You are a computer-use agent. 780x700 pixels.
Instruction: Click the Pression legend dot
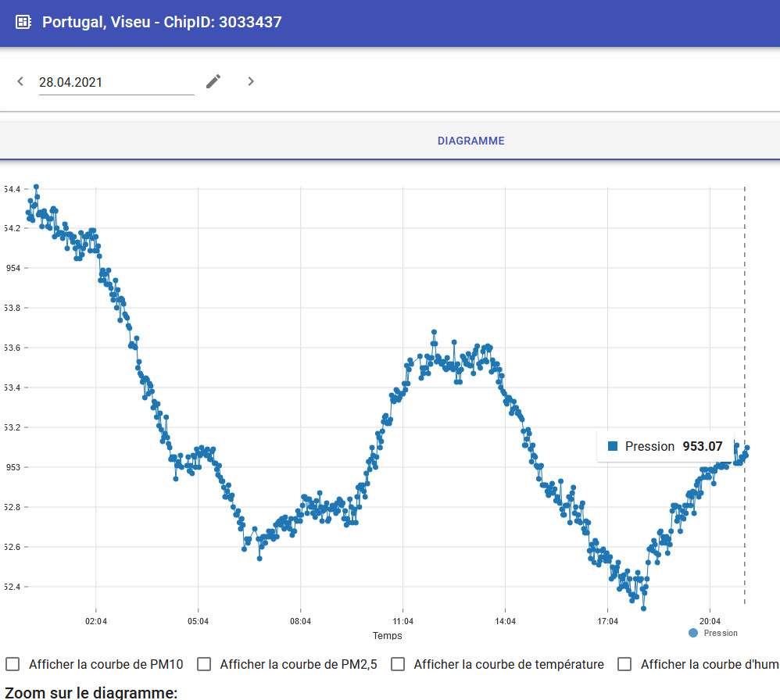coord(693,633)
